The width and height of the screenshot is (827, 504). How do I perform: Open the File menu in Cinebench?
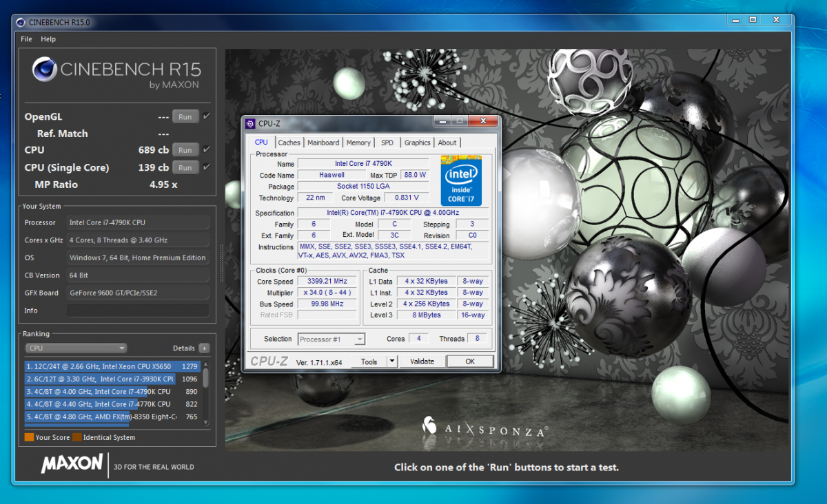point(26,39)
